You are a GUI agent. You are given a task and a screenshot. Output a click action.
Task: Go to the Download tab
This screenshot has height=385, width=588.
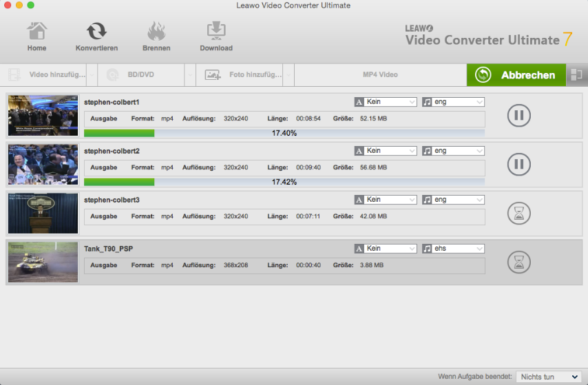(x=216, y=37)
